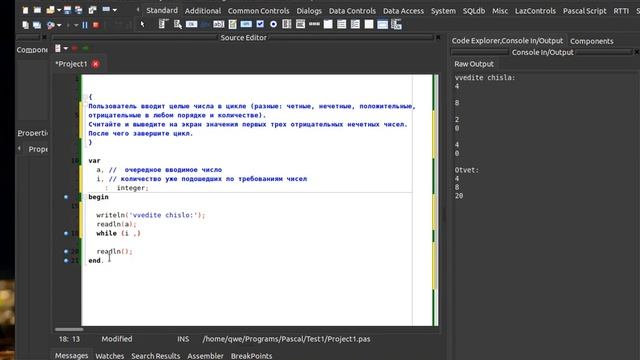Select the Raw Output tab
Screen dimensions: 640x360
(474, 64)
